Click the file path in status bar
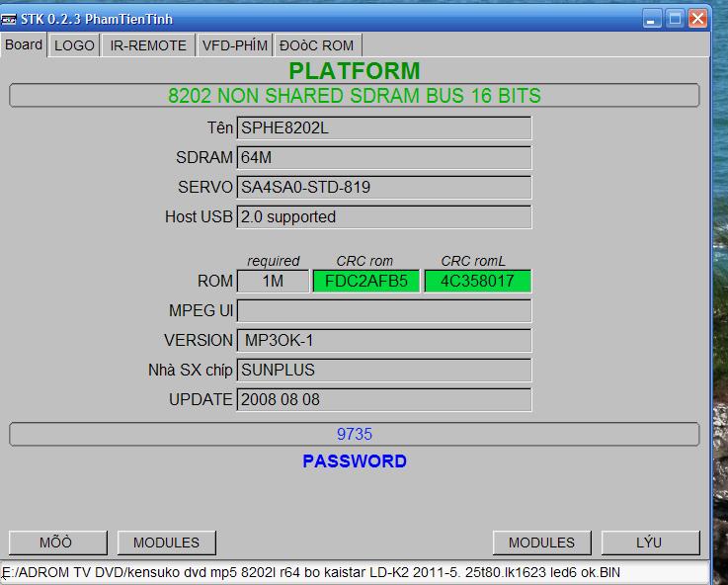This screenshot has height=585, width=728. [311, 572]
